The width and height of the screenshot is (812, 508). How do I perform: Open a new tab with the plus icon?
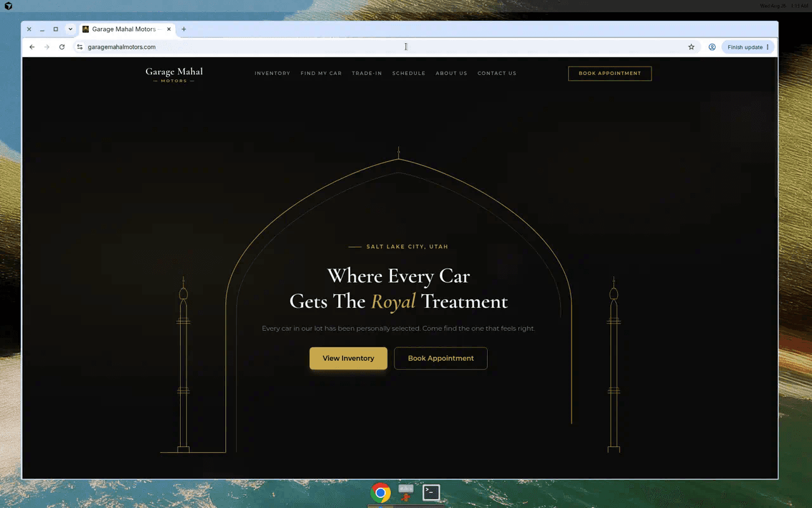(184, 29)
